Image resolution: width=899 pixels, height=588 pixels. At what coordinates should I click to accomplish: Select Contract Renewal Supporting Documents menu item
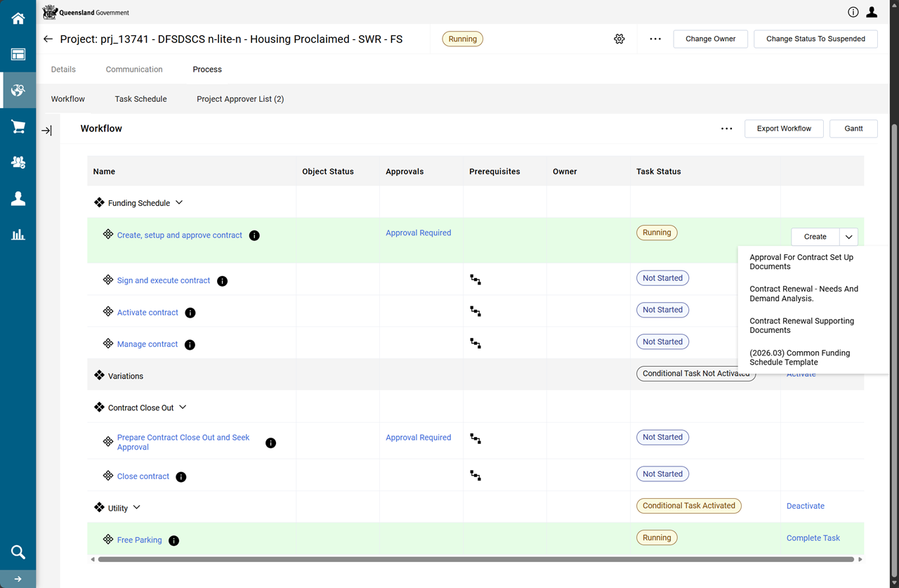pos(801,325)
